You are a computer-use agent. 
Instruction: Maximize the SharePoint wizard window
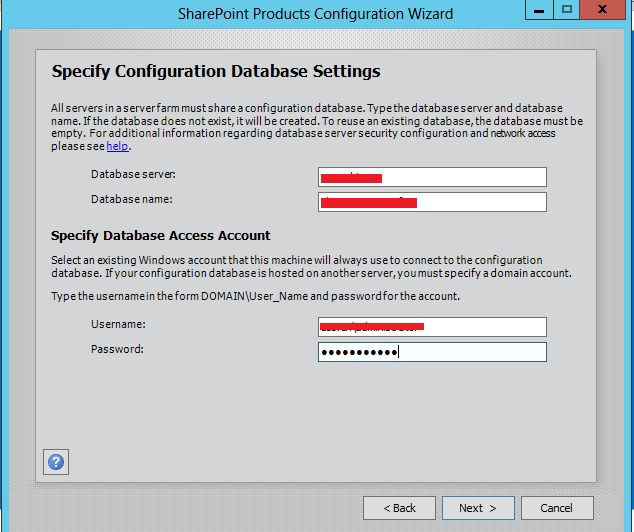[566, 10]
